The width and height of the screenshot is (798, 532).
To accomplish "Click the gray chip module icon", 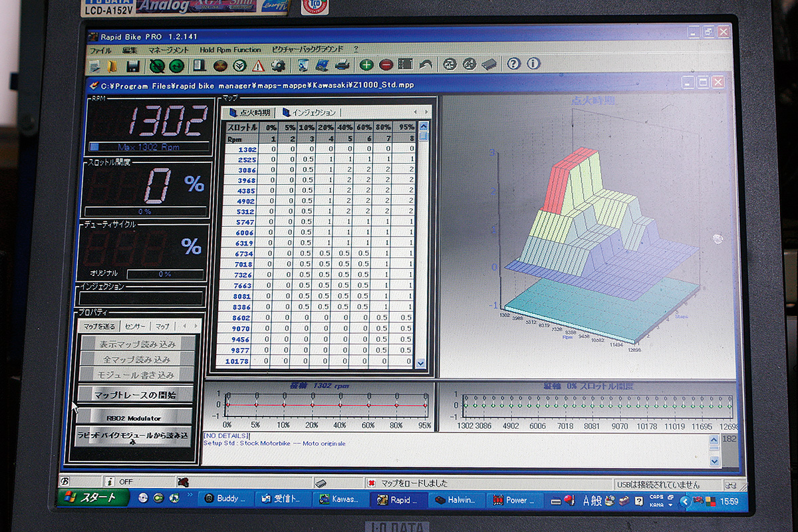I will pos(489,65).
